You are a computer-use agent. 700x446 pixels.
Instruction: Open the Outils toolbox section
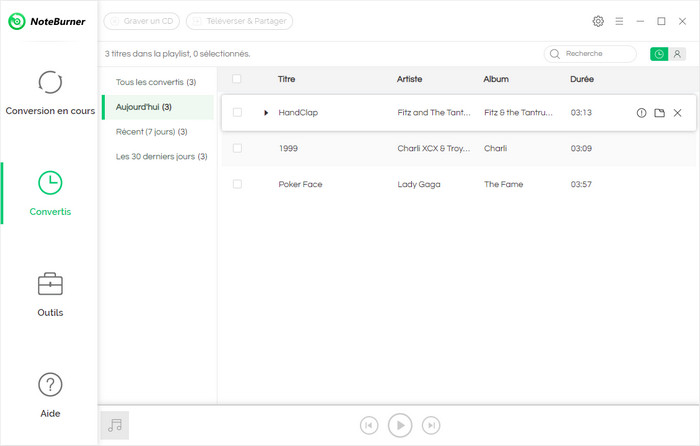(x=50, y=295)
